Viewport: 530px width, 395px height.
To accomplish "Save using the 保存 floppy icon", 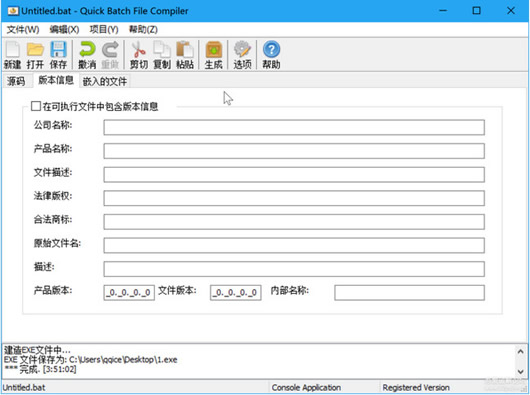I will 58,55.
